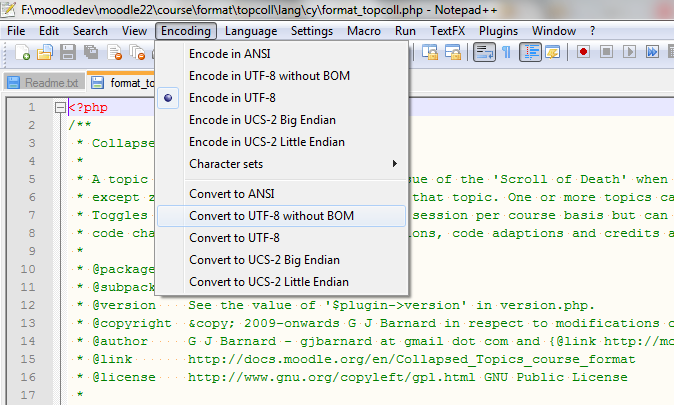674x405 pixels.
Task: Click the Save file toolbar icon
Action: [x=69, y=52]
